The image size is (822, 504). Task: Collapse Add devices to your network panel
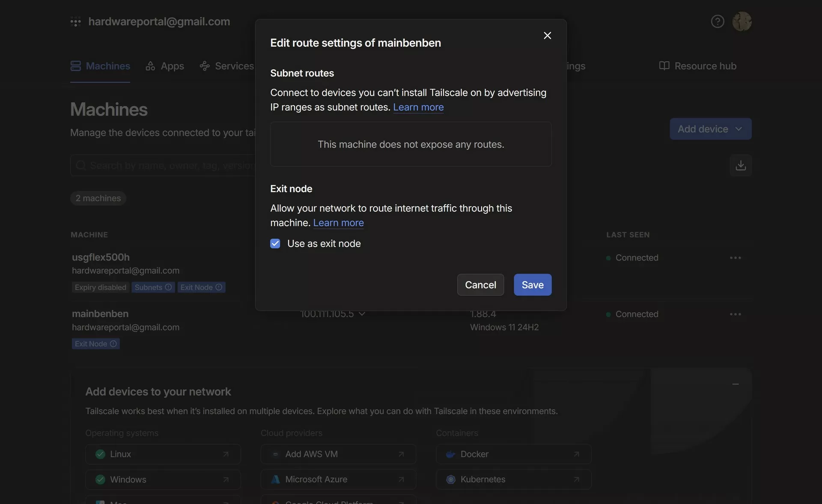pos(735,384)
